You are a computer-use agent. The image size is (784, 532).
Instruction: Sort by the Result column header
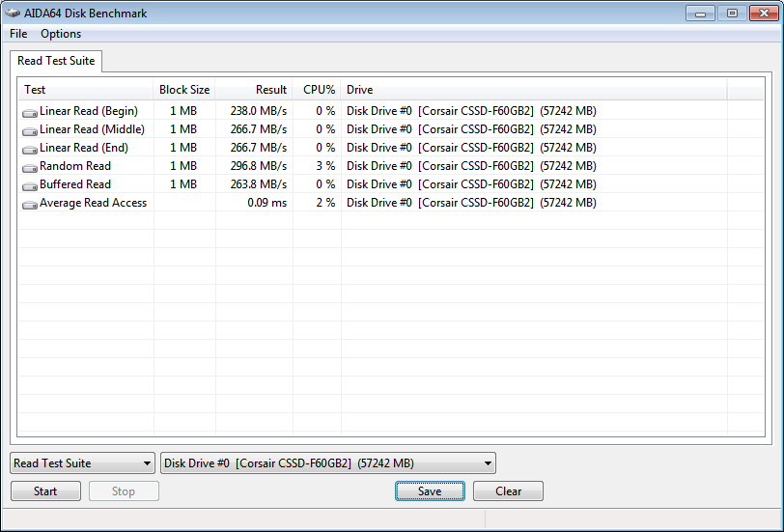point(254,90)
